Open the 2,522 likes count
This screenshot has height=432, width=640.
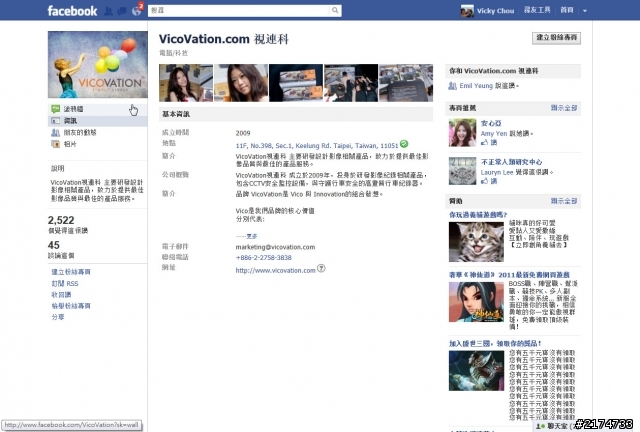pos(61,220)
